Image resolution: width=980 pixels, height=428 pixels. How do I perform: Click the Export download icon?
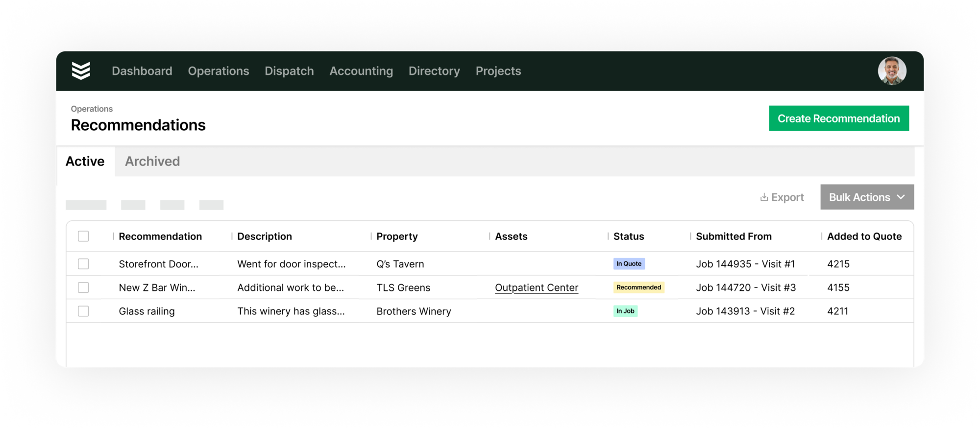coord(764,197)
